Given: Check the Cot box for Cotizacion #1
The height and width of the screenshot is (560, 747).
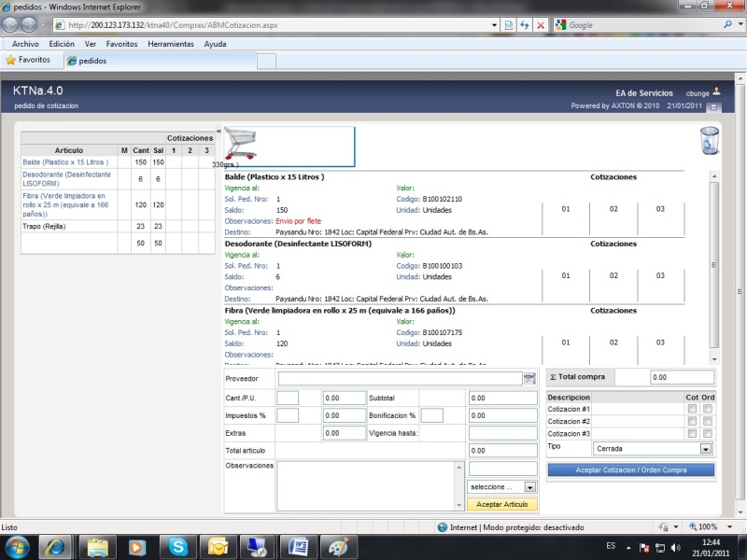Looking at the screenshot, I should click(692, 409).
